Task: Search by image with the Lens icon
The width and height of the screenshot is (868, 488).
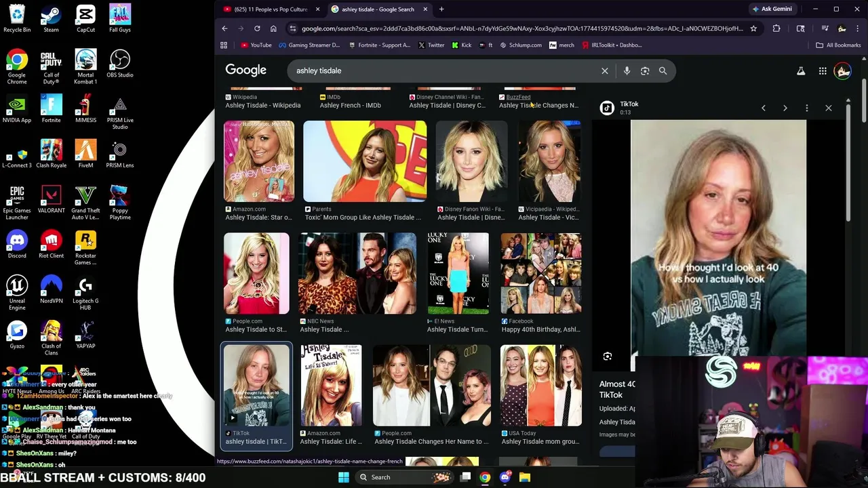Action: 645,70
